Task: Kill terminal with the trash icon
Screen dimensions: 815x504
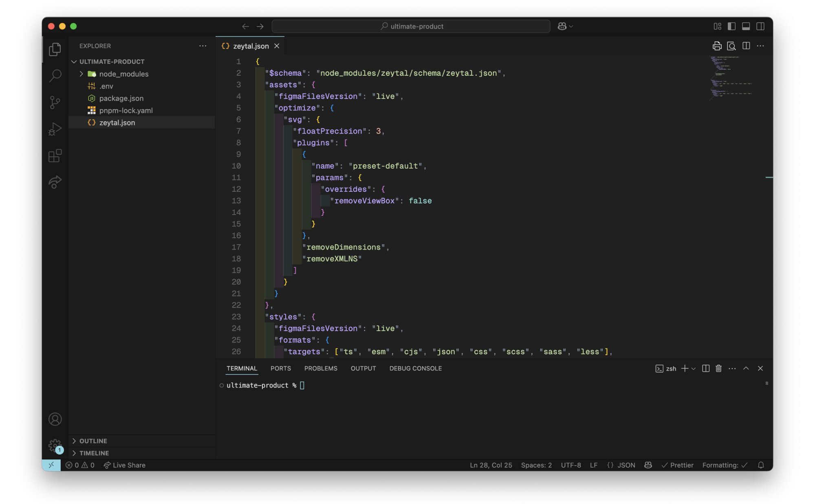Action: [x=718, y=368]
